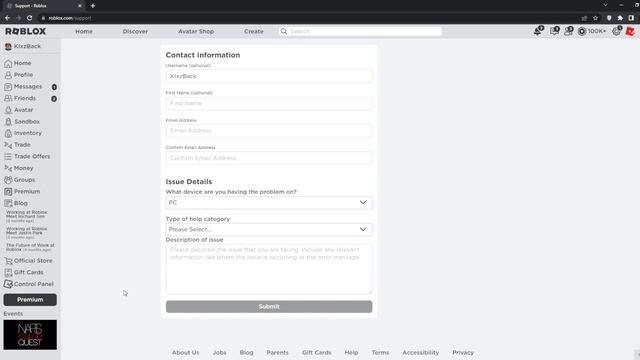Open the Terms footer link
This screenshot has height=360, width=640.
click(380, 352)
